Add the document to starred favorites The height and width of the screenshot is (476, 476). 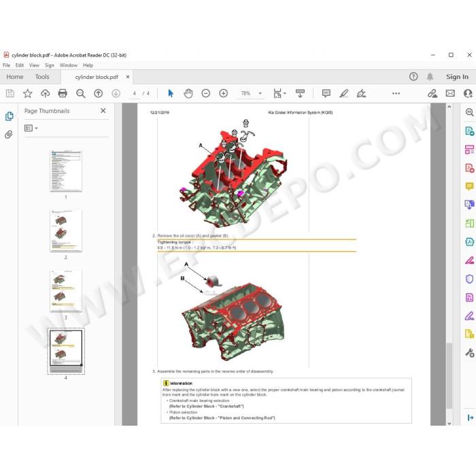coord(28,93)
